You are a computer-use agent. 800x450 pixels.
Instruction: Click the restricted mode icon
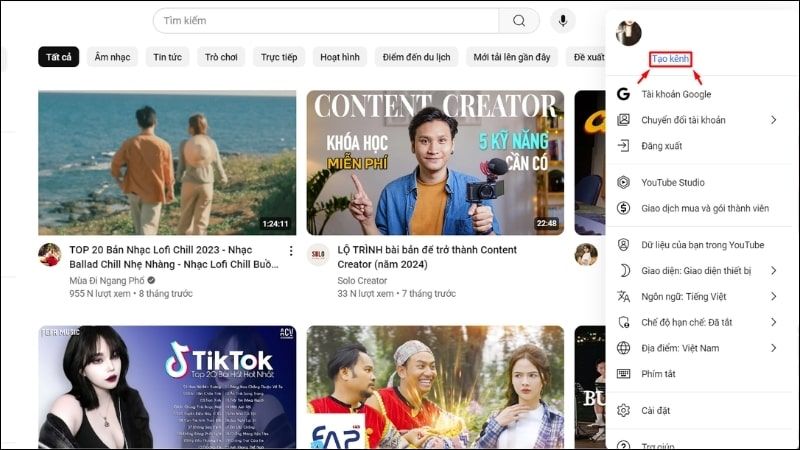coord(623,322)
